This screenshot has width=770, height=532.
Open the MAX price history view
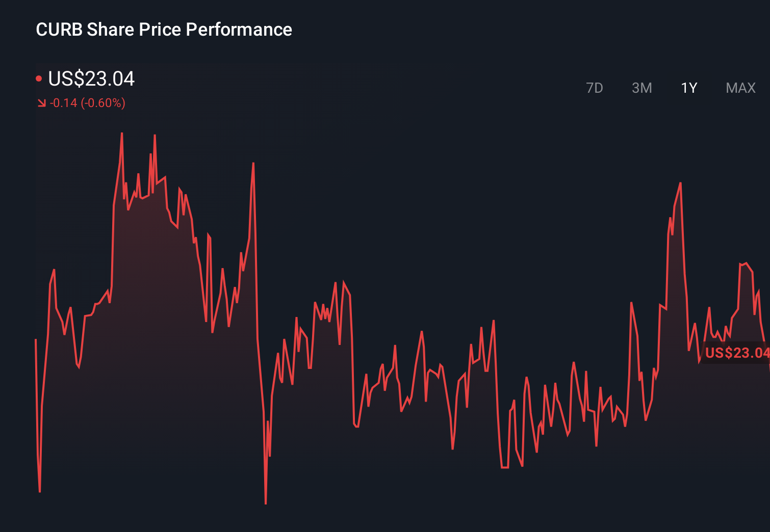(740, 88)
